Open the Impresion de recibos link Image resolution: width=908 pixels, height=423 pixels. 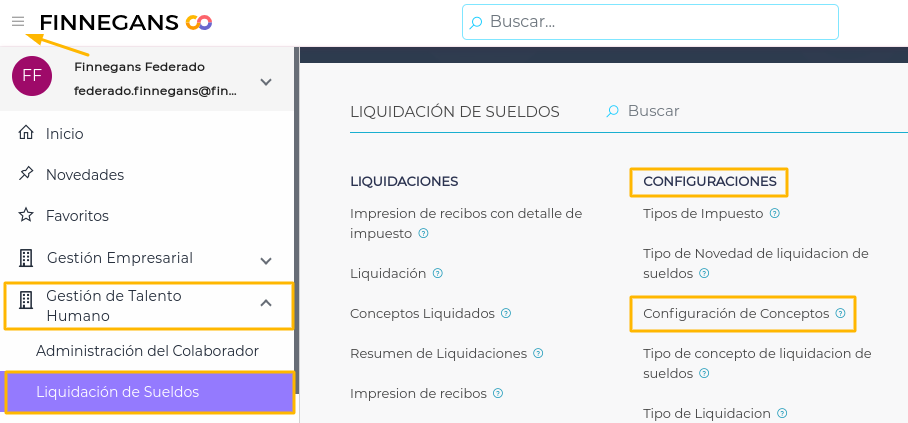(418, 393)
